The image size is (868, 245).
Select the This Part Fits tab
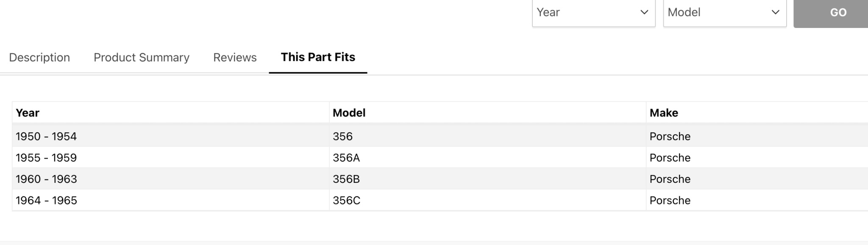[x=318, y=57]
